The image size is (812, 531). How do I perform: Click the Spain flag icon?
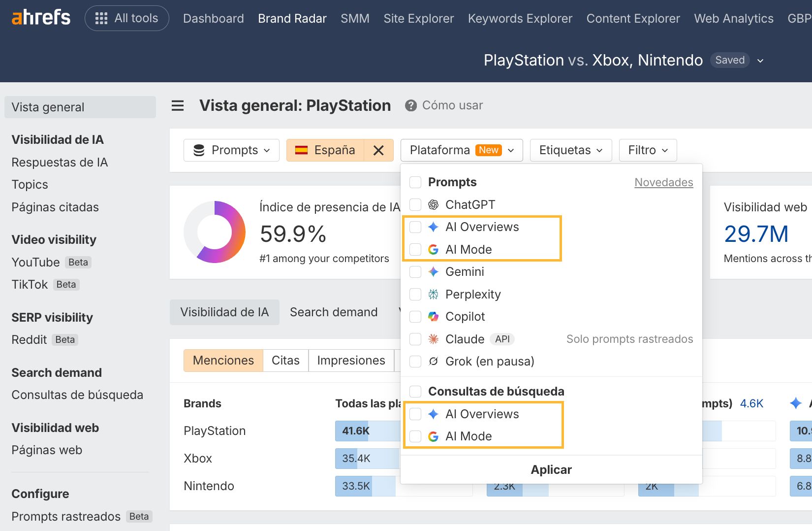pos(301,150)
